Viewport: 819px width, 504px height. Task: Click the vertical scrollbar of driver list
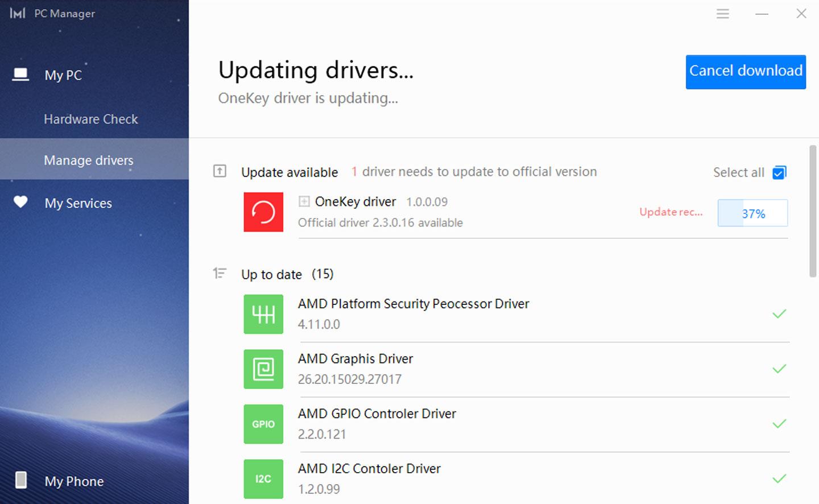pyautogui.click(x=812, y=212)
